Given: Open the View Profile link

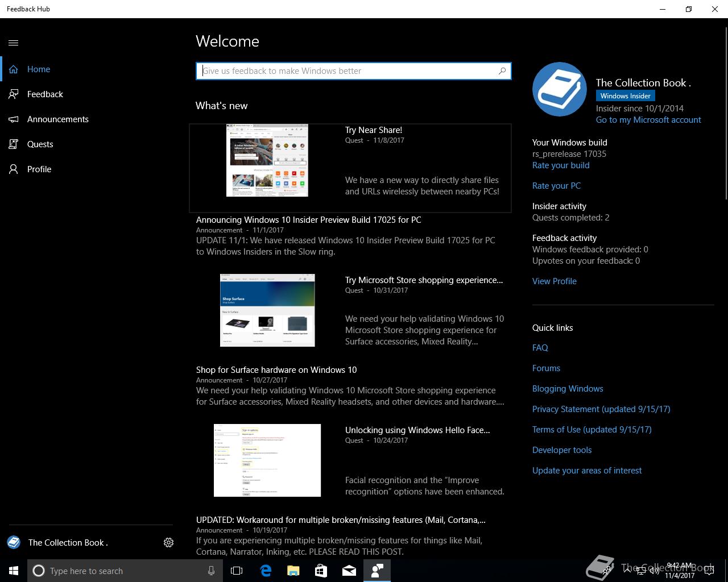Looking at the screenshot, I should pos(555,281).
